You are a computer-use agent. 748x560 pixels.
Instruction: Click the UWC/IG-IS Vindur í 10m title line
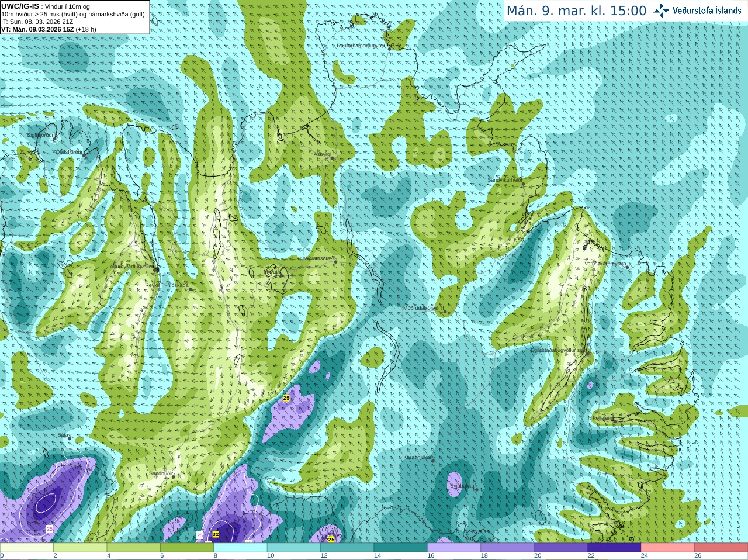point(46,6)
